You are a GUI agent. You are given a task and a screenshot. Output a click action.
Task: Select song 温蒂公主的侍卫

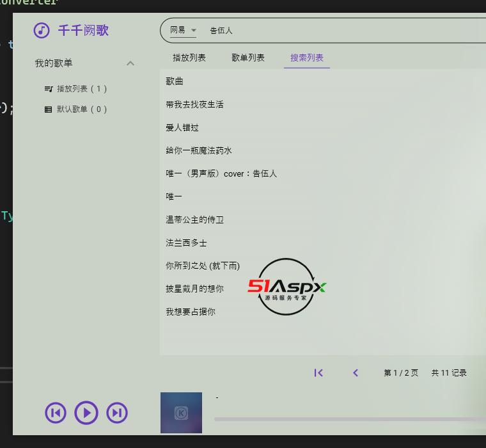(x=194, y=220)
